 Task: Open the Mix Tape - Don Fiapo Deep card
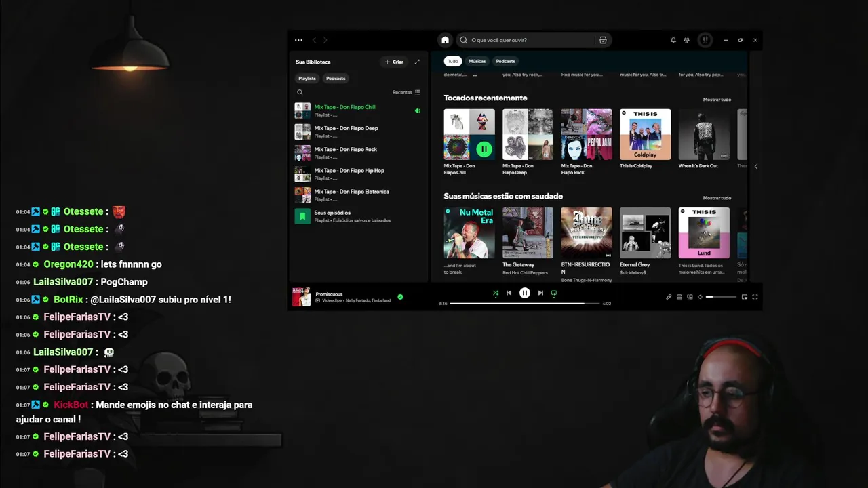pos(528,142)
